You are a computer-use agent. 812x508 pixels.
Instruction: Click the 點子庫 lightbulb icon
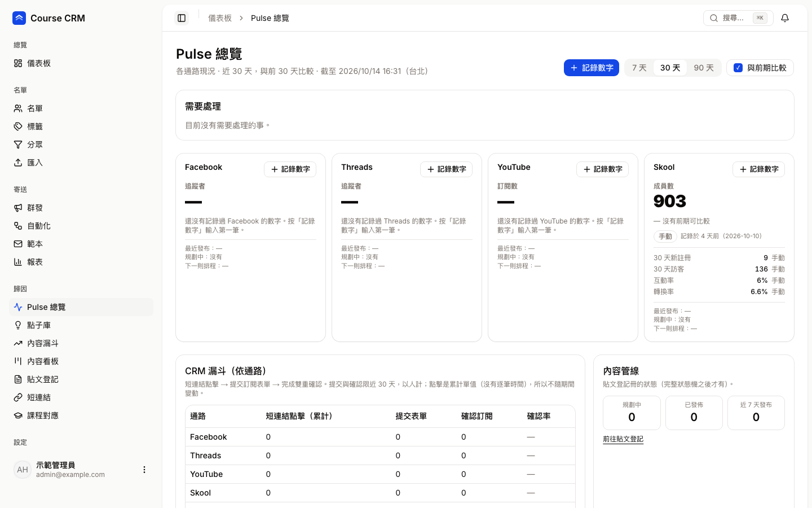[x=18, y=325]
